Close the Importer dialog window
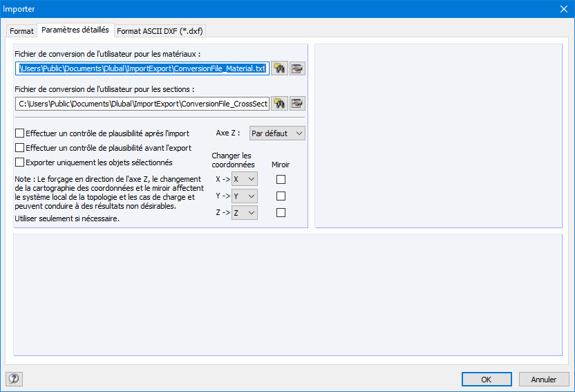The image size is (575, 392). (x=564, y=9)
